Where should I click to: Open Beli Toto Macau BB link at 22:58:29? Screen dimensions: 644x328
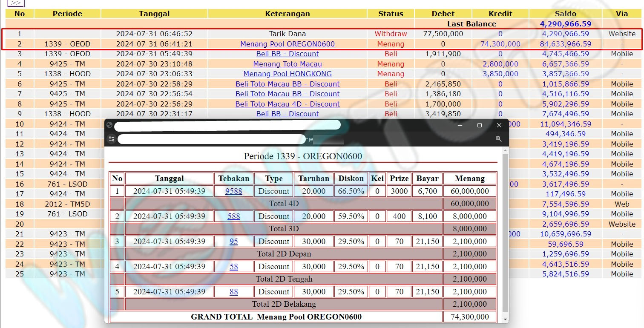pos(287,84)
